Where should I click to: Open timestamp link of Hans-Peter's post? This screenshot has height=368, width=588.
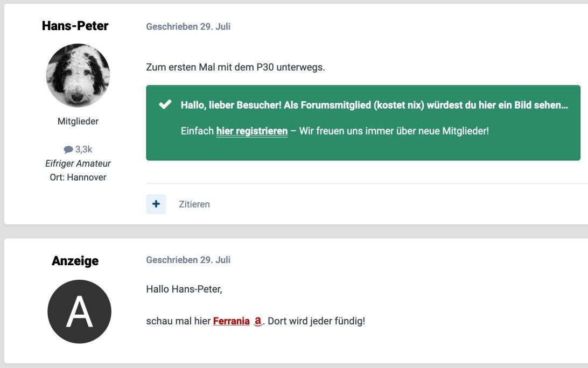(x=188, y=26)
